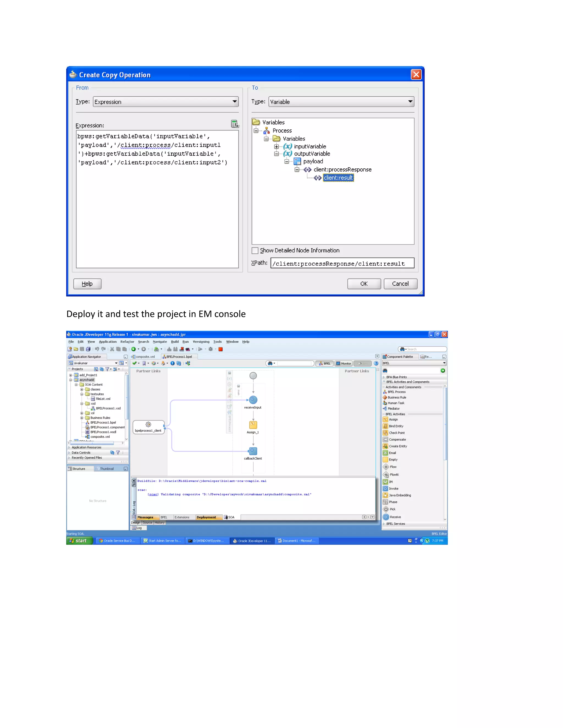Click the Debug bug icon in toolbar
Screen dimensions: 563x728
(211, 349)
